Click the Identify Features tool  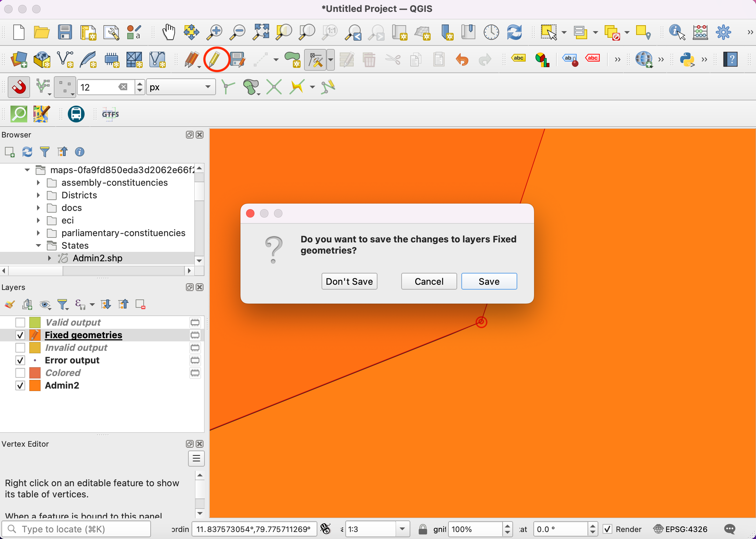pos(676,32)
